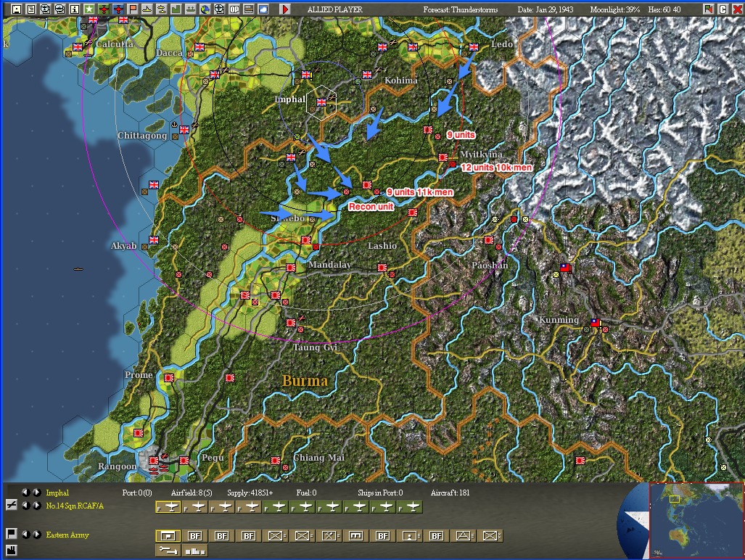Select next air unit after No.14 Sqn
745x560 pixels.
[36, 506]
